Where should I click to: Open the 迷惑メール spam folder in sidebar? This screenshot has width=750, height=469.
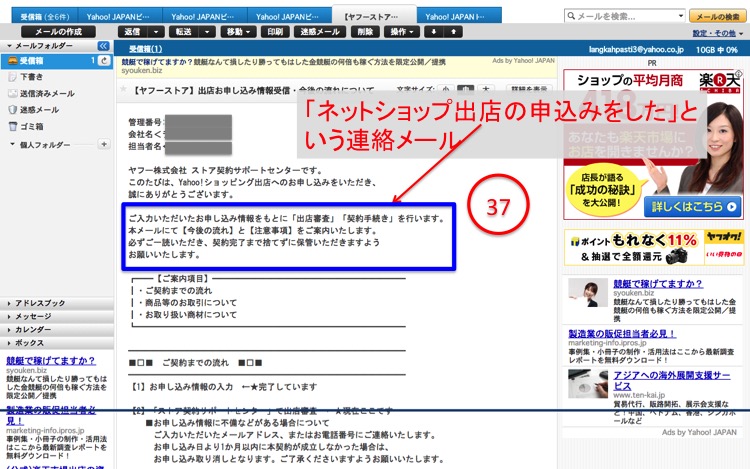pos(39,110)
